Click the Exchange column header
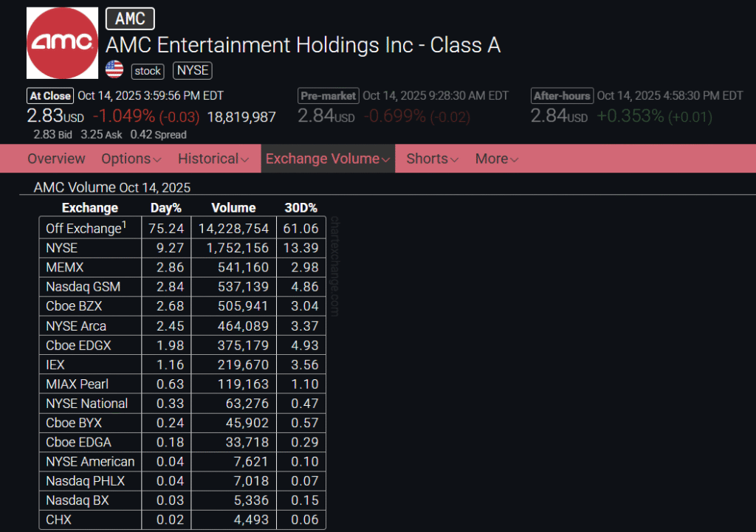The image size is (756, 532). (89, 208)
